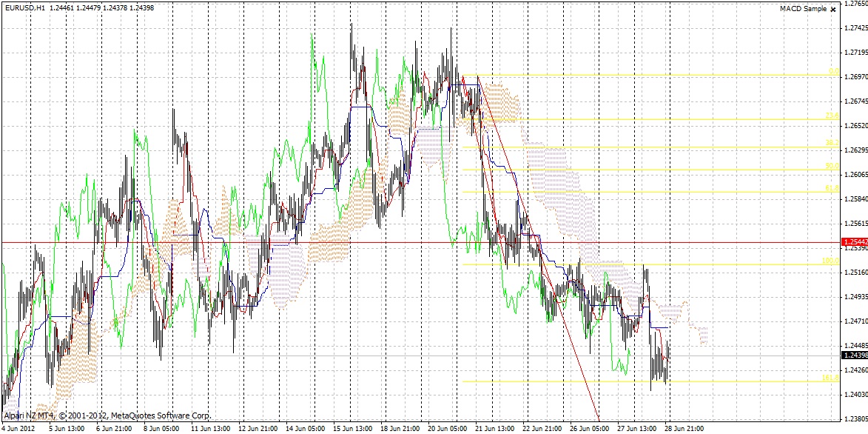Click the MACD Sample expert advisor label
868x434 pixels.
[x=803, y=9]
